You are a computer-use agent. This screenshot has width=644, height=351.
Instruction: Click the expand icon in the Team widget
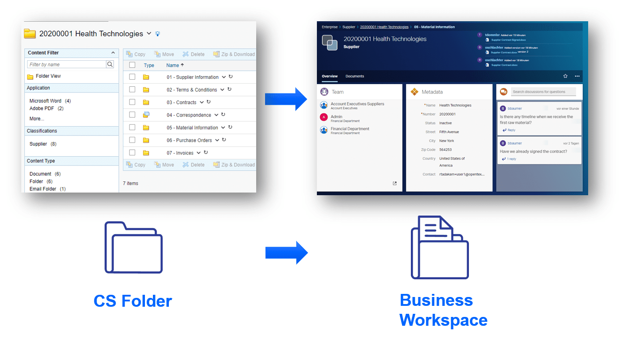click(x=394, y=183)
